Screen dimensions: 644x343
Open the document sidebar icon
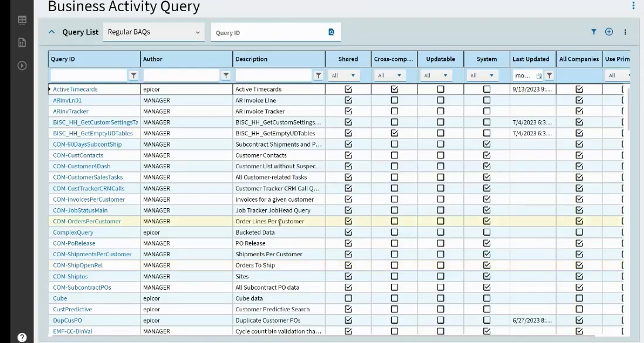click(22, 42)
